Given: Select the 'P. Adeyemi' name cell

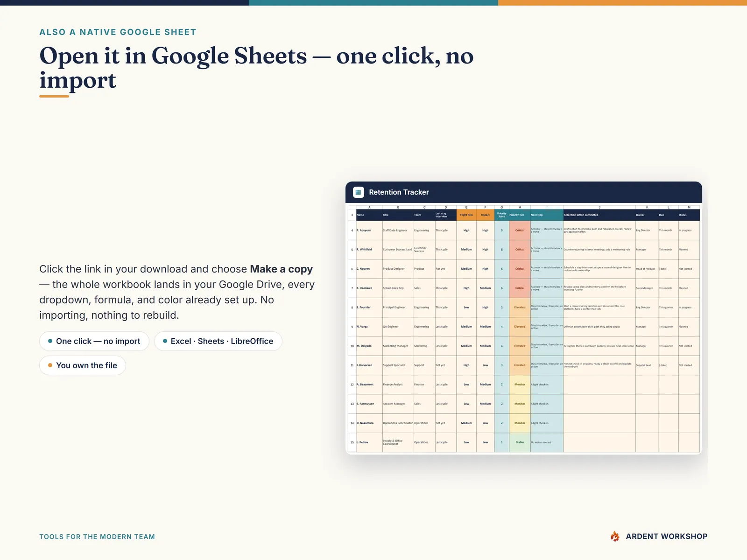Looking at the screenshot, I should click(369, 231).
